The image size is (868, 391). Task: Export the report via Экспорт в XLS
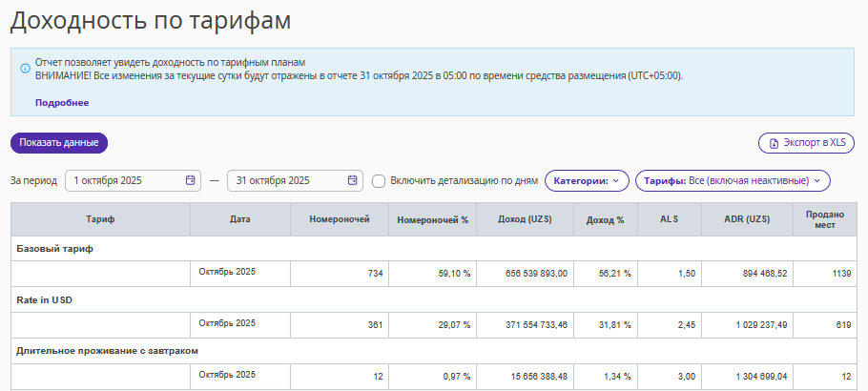(806, 143)
